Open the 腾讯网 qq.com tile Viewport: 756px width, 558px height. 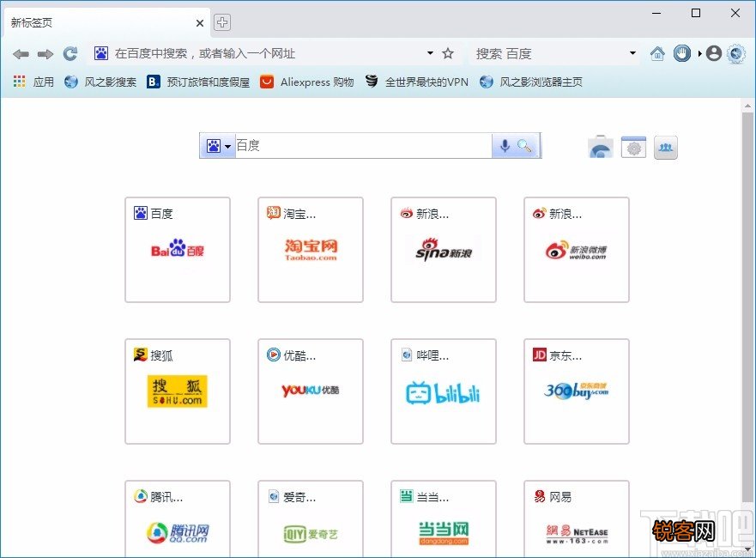coord(178,519)
